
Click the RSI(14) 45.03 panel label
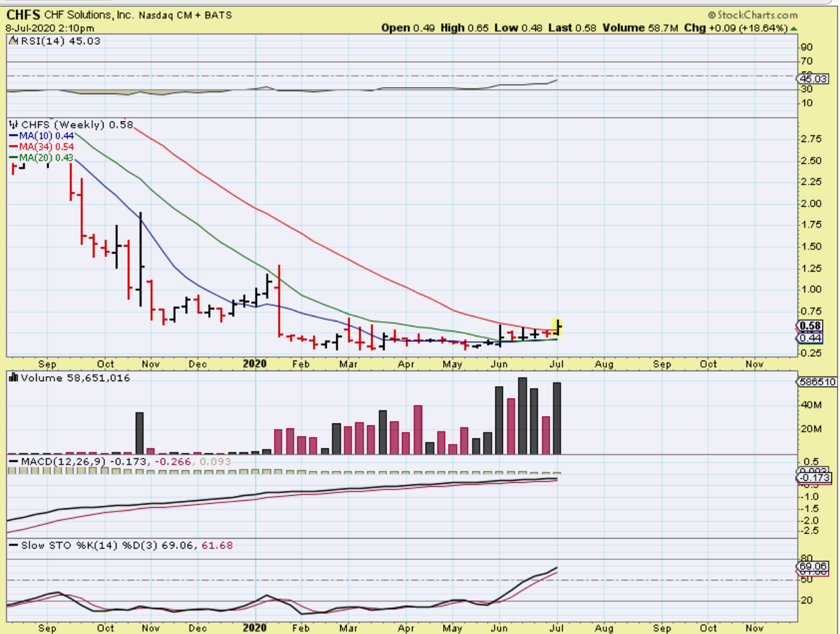tap(60, 41)
